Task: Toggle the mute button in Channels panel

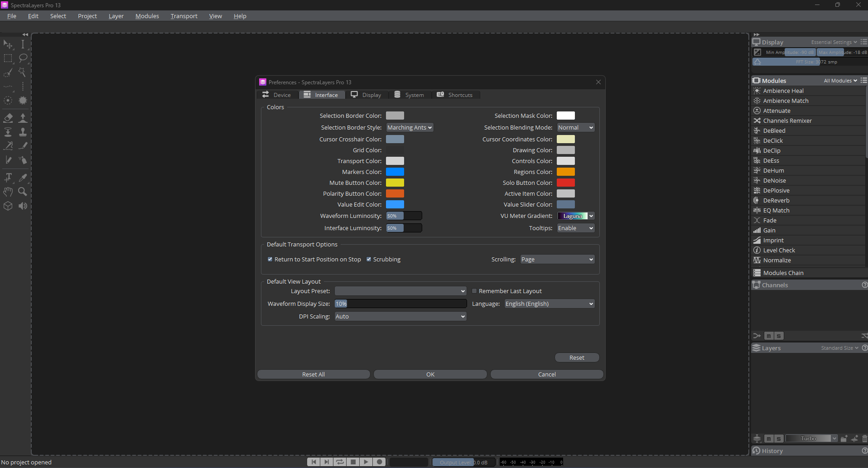Action: [x=769, y=336]
